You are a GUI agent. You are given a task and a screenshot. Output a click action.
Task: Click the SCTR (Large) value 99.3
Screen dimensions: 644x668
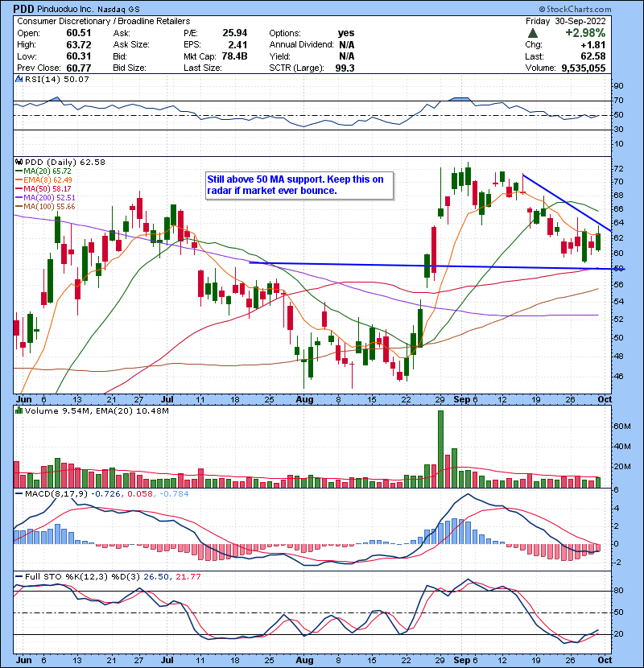[x=345, y=68]
